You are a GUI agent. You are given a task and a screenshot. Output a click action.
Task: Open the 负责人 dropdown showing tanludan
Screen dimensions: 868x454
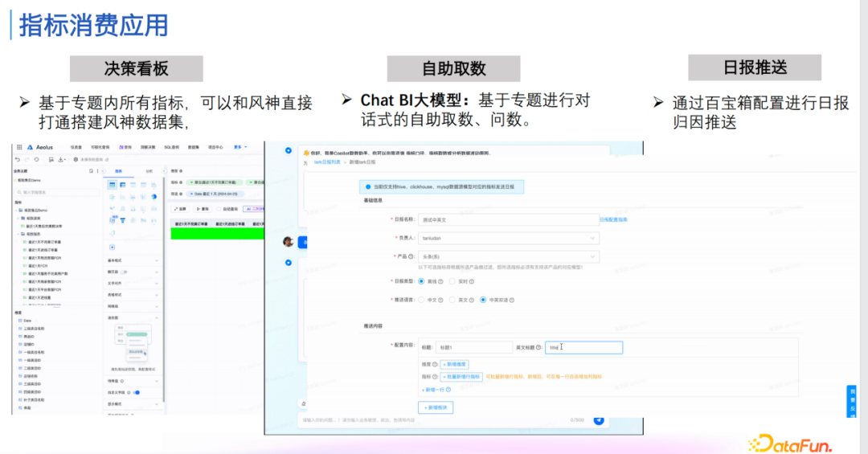[x=508, y=238]
